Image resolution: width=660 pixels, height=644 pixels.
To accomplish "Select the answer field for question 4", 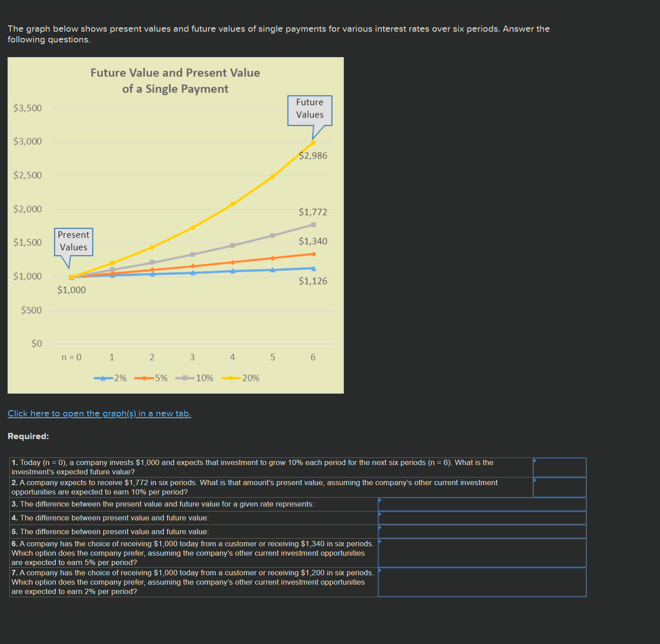I will [x=481, y=518].
